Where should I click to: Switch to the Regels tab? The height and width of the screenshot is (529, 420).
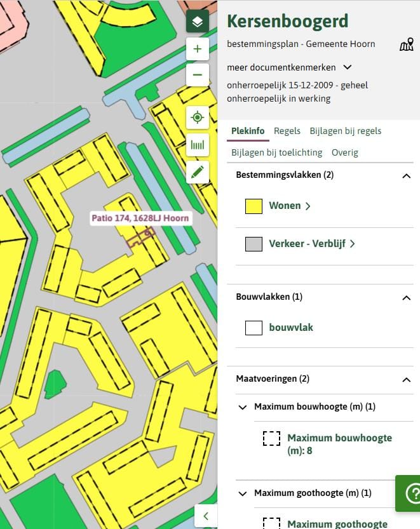(287, 131)
